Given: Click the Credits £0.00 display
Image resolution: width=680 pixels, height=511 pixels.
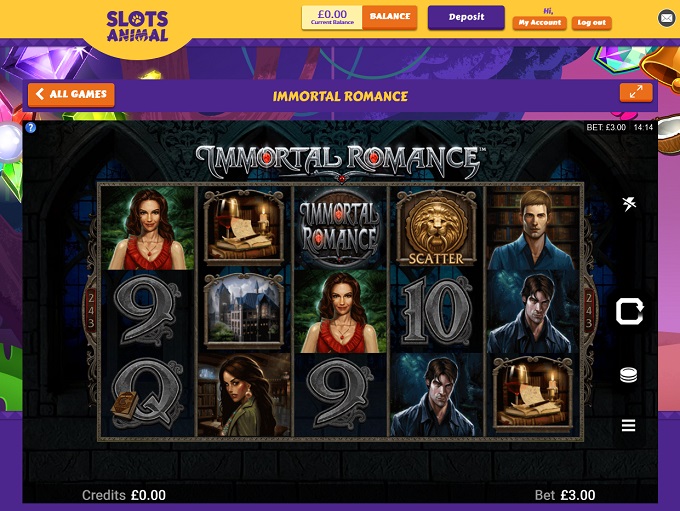Looking at the screenshot, I should coord(124,495).
